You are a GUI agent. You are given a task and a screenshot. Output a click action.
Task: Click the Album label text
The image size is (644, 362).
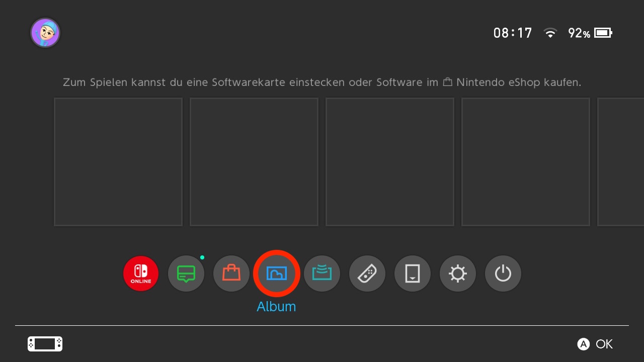coord(276,307)
